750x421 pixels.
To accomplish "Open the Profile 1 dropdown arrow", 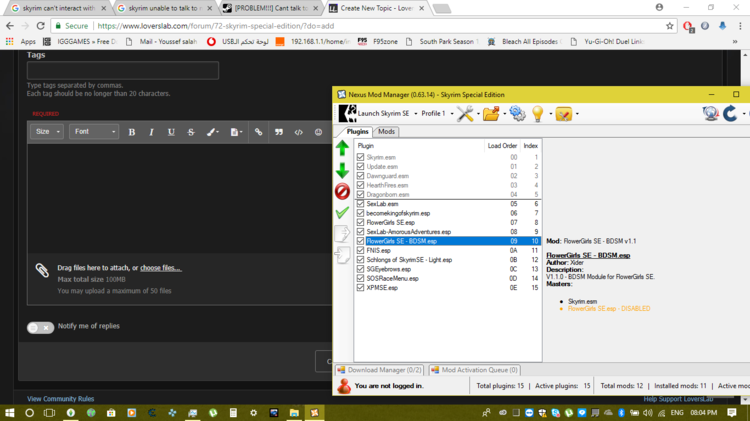I will pyautogui.click(x=452, y=114).
